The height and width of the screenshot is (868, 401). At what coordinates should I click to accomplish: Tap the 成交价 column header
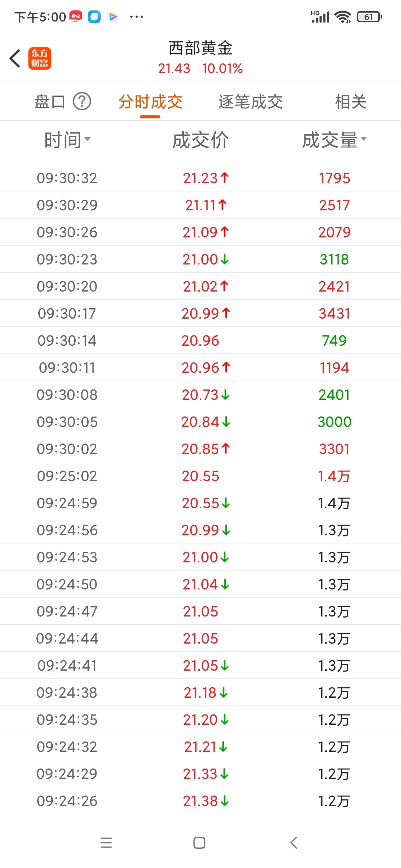coord(200,140)
